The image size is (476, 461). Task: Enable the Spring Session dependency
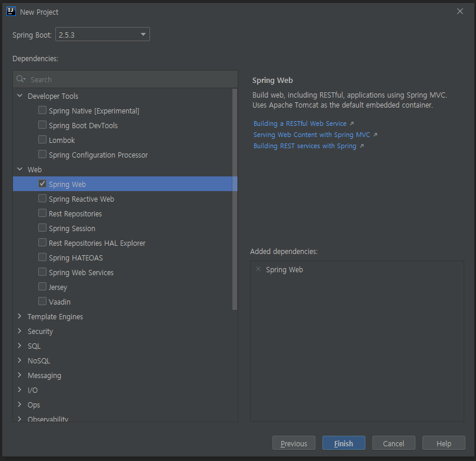pyautogui.click(x=42, y=228)
